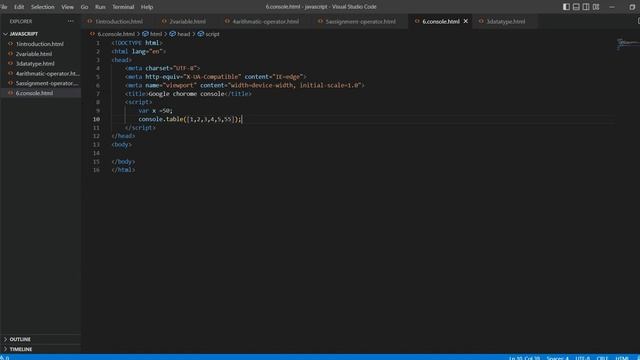Open the Terminal menu

coord(123,7)
